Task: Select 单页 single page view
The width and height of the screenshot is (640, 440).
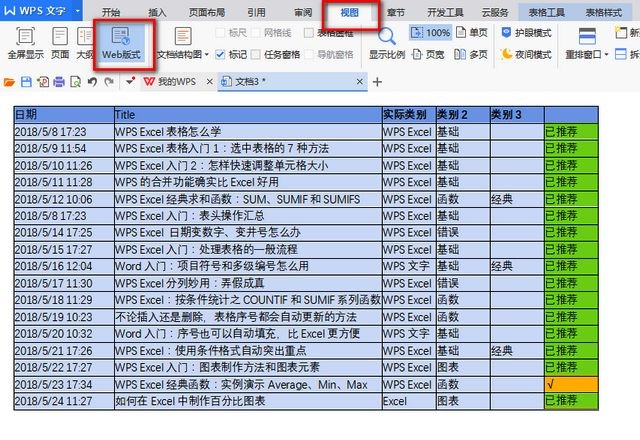Action: click(x=472, y=32)
